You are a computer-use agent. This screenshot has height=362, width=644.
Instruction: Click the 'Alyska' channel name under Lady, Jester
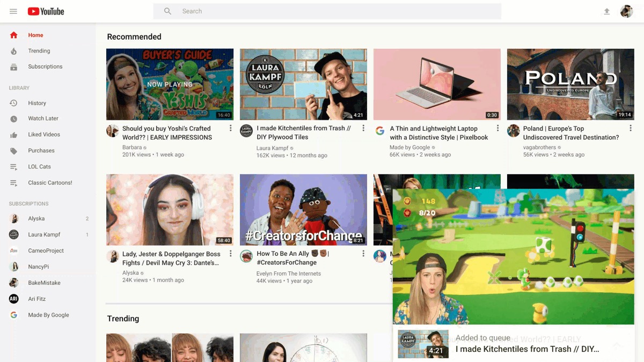coord(130,272)
